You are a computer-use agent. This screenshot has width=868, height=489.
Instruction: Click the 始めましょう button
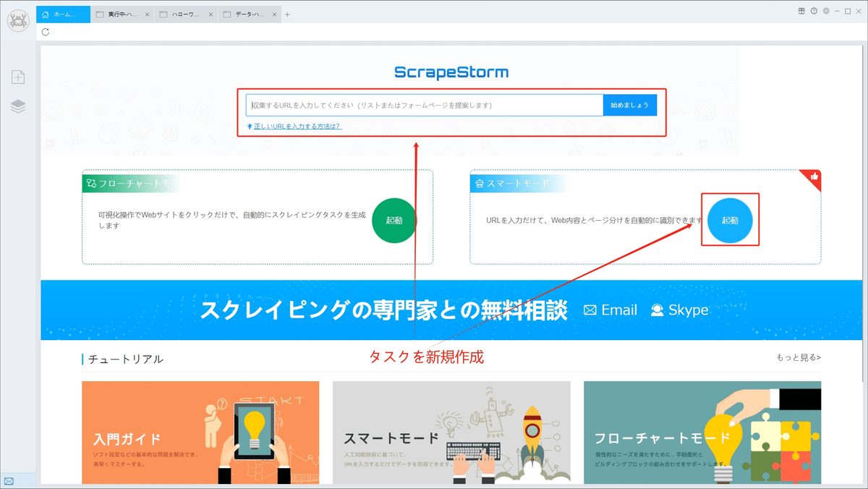tap(630, 105)
